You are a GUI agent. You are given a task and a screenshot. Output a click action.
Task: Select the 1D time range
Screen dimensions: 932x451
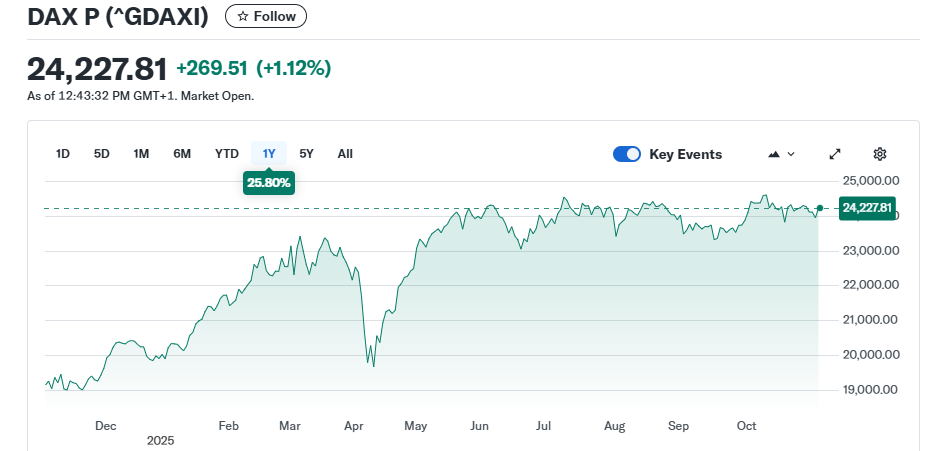(63, 154)
